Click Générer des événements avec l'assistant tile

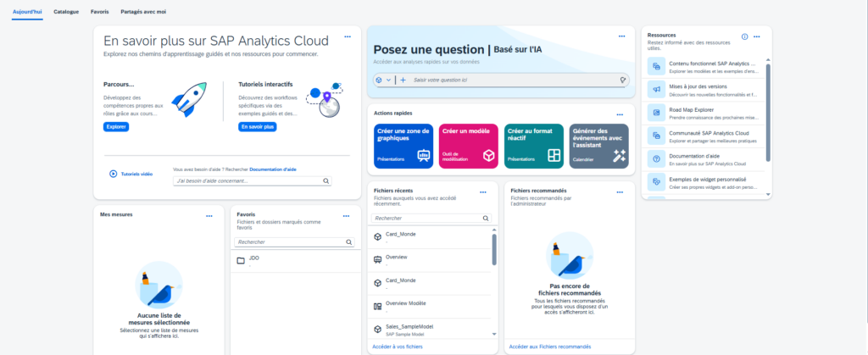click(599, 146)
